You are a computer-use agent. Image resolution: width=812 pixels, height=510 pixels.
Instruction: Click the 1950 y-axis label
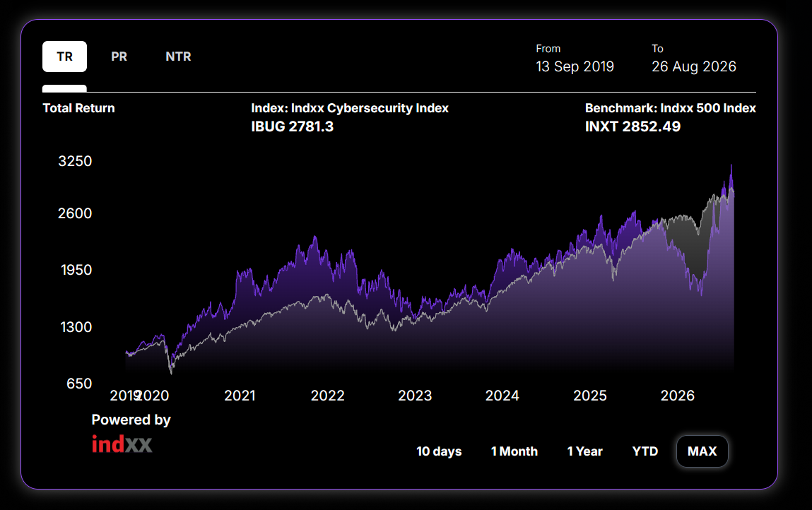(76, 270)
